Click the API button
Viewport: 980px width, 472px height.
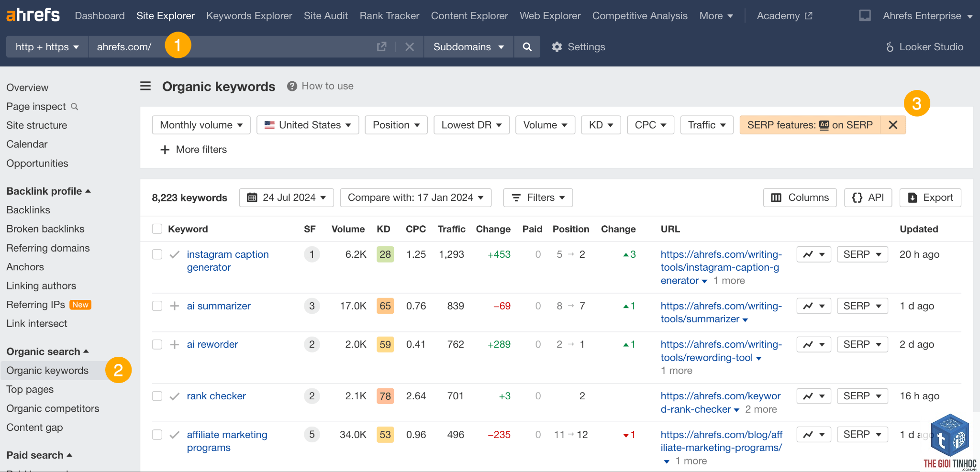click(x=868, y=198)
